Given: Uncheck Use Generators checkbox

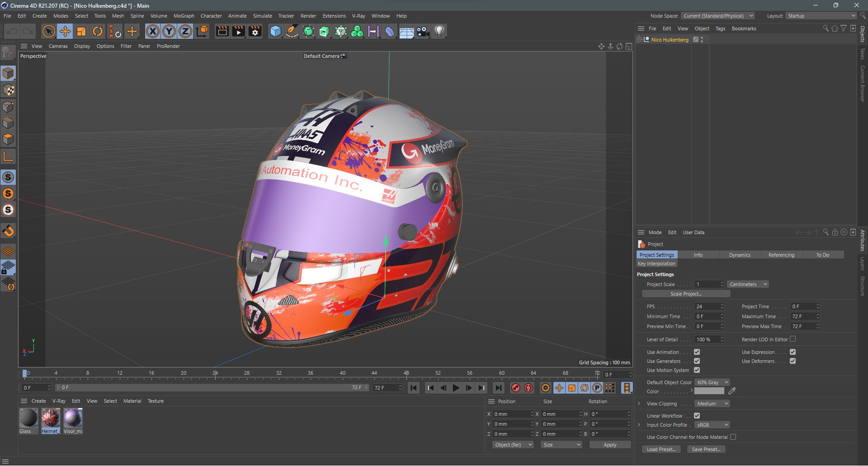Looking at the screenshot, I should coord(697,361).
